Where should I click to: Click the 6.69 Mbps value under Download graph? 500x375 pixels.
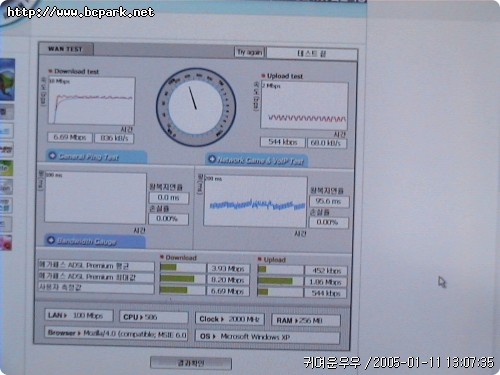(70, 137)
